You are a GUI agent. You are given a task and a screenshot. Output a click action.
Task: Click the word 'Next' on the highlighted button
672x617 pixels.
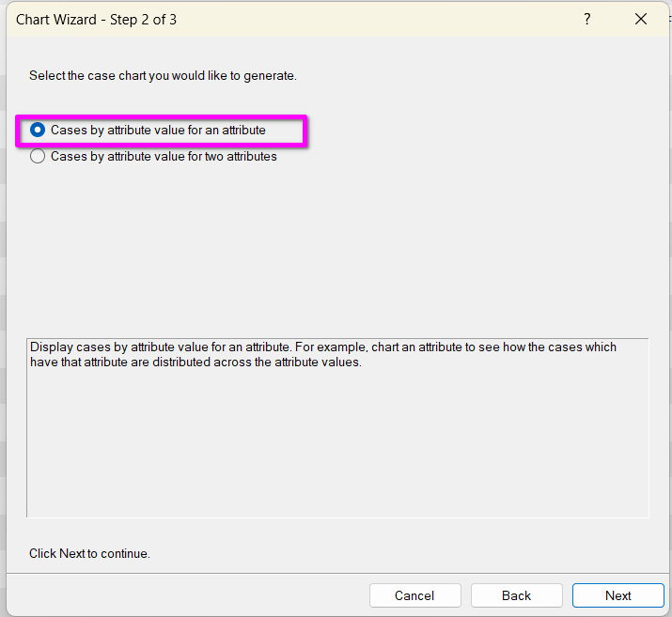click(617, 595)
